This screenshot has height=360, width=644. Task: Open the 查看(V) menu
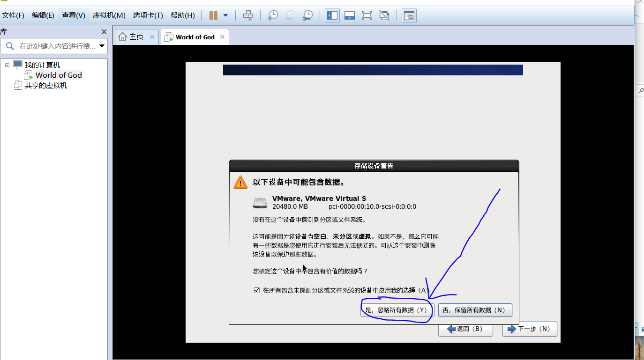74,15
